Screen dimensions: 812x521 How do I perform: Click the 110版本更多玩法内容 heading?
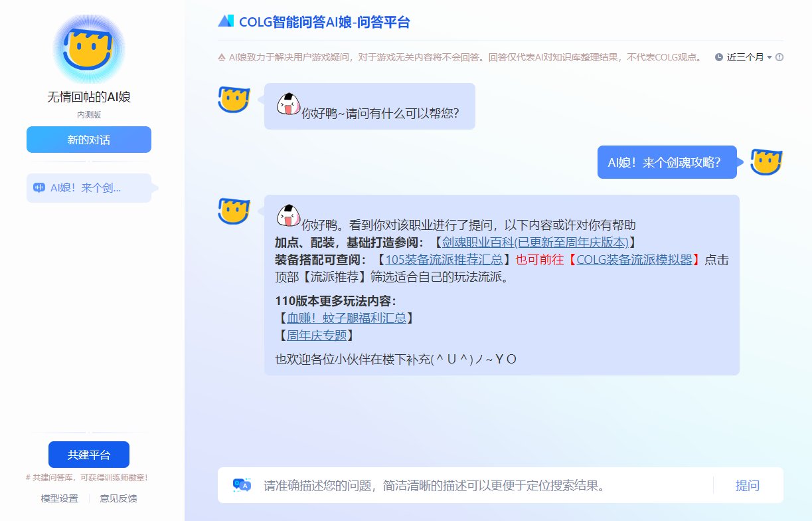tap(335, 301)
